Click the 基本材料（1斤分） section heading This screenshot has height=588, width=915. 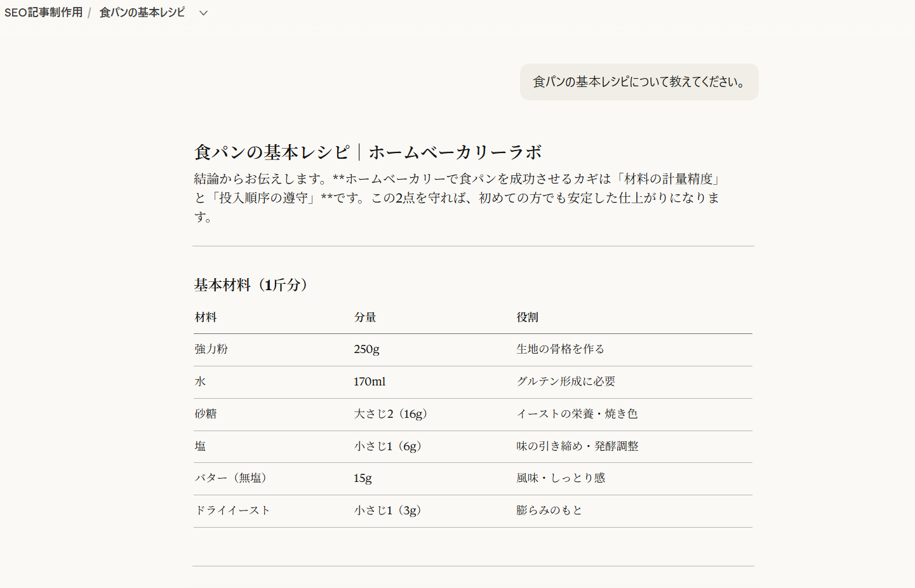250,285
